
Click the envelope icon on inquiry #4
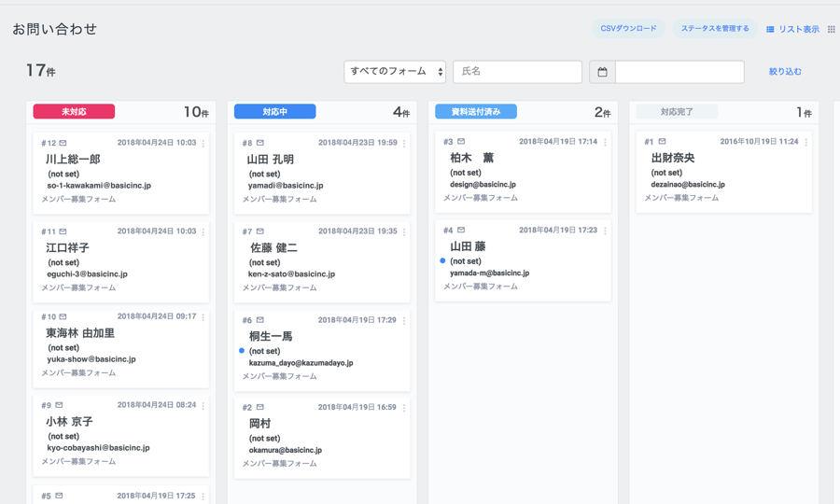click(x=461, y=231)
